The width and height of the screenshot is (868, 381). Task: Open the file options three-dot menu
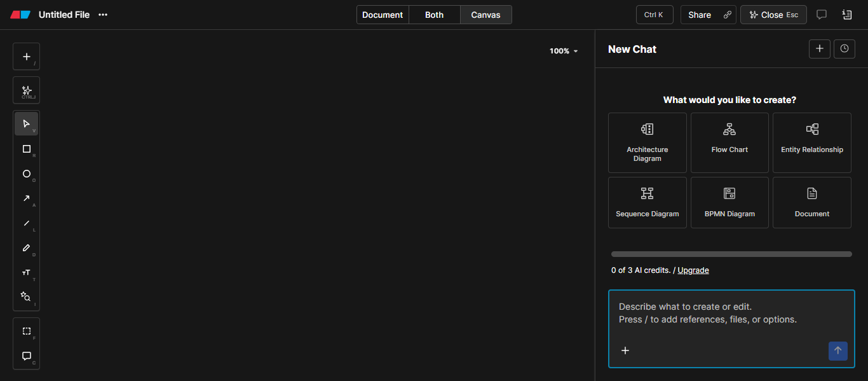tap(103, 15)
